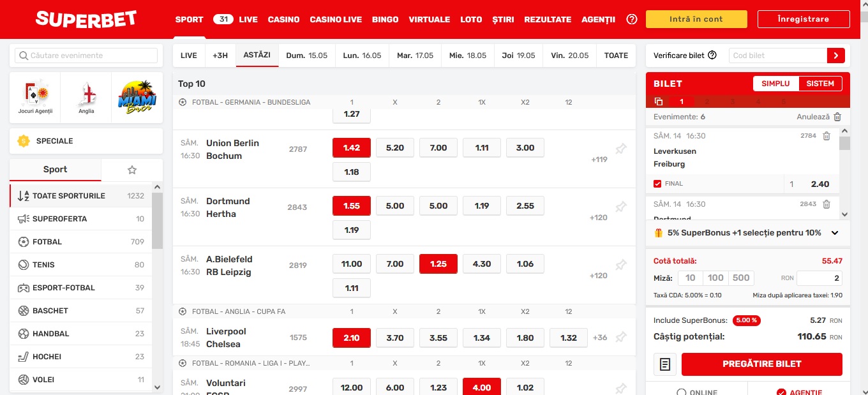Screen dimensions: 868x395
Task: Remove event 2843 from the bilet
Action: [827, 204]
